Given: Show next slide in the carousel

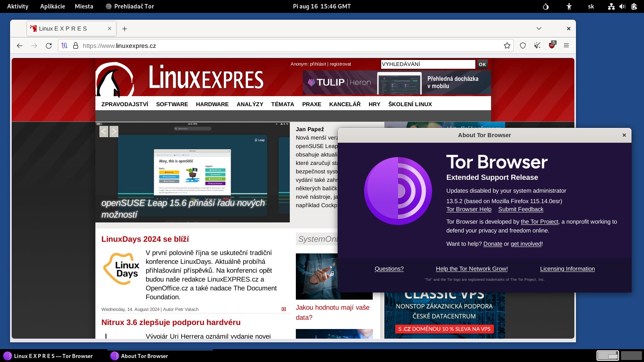Looking at the screenshot, I should tap(114, 132).
